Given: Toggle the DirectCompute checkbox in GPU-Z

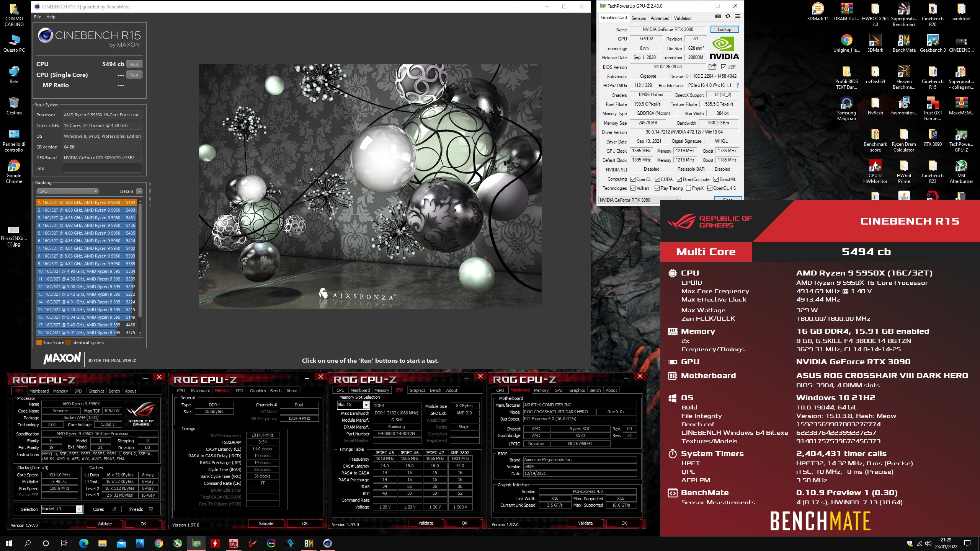Looking at the screenshot, I should click(679, 179).
